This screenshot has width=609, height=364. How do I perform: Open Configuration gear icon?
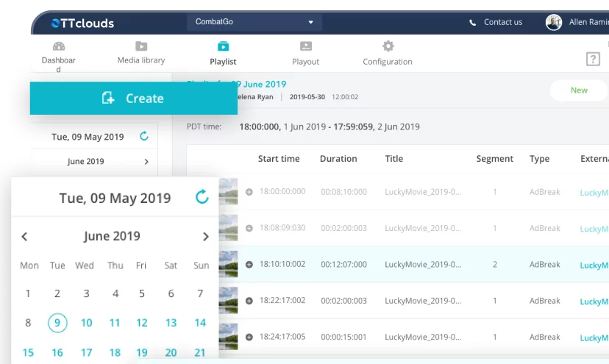(x=388, y=46)
